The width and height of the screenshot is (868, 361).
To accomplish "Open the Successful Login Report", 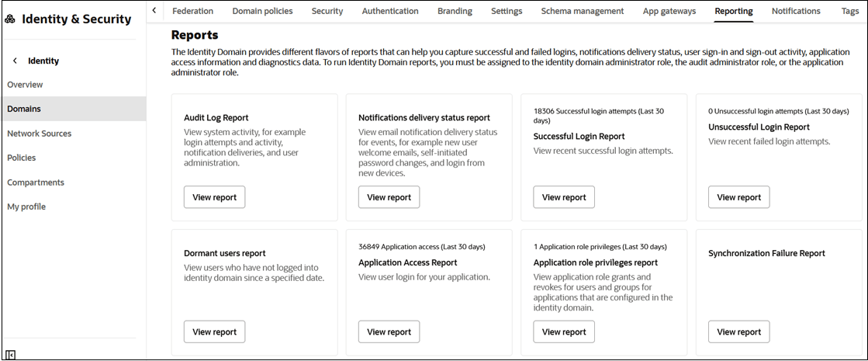I will pyautogui.click(x=564, y=197).
